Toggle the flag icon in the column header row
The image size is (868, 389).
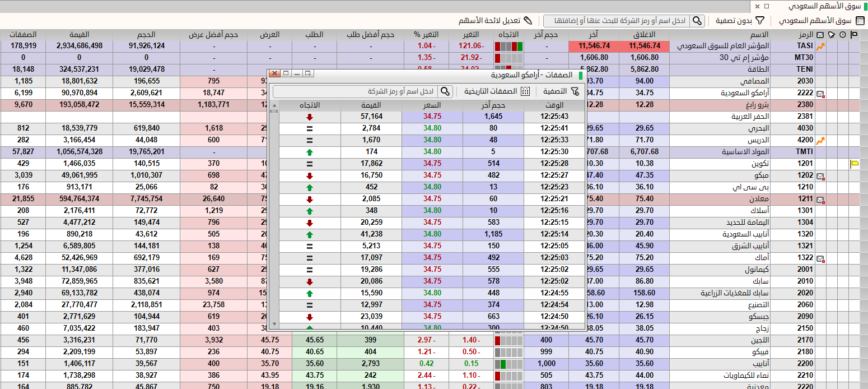pos(853,34)
